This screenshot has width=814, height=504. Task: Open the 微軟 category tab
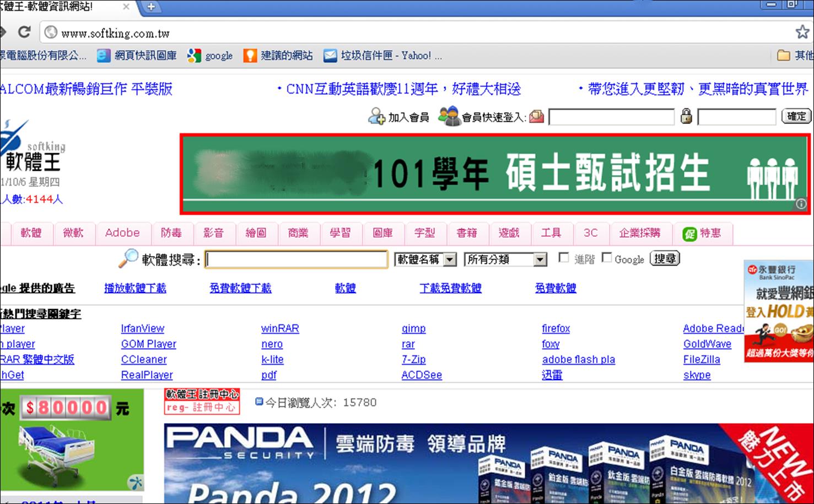73,233
